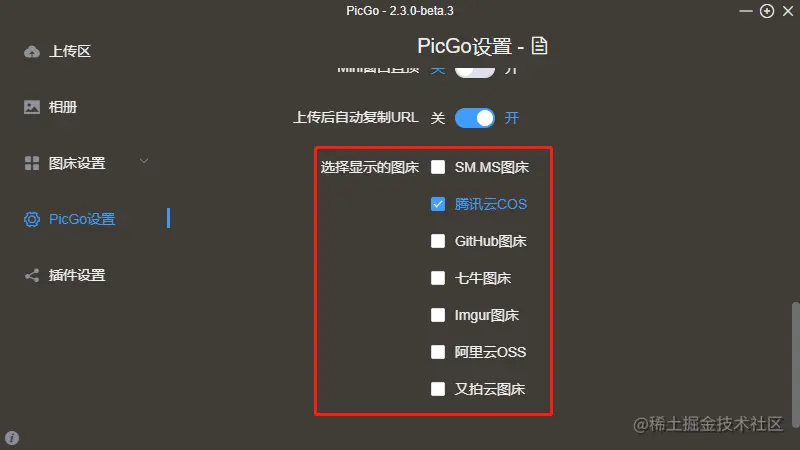This screenshot has height=450, width=800.
Task: Click the vertical scrollbar thumb
Action: coord(795,365)
